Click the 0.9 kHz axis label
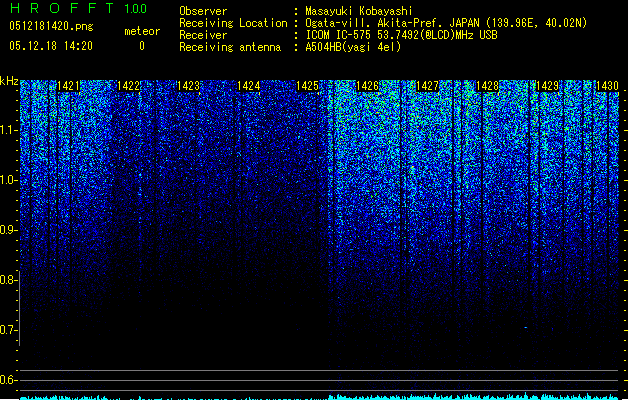 coord(8,230)
